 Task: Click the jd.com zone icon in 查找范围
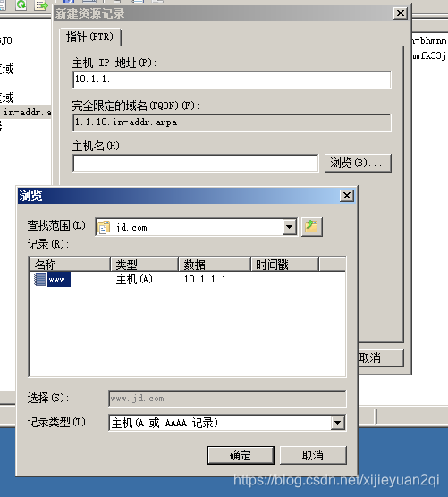(104, 227)
